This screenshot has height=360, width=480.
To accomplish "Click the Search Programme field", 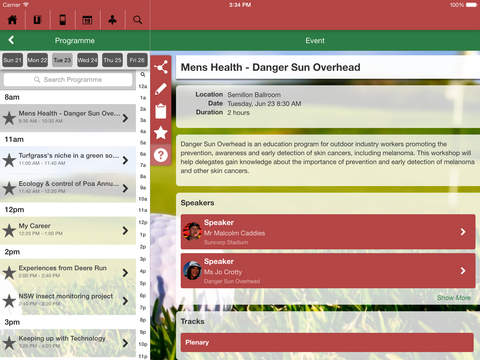I will 68,80.
